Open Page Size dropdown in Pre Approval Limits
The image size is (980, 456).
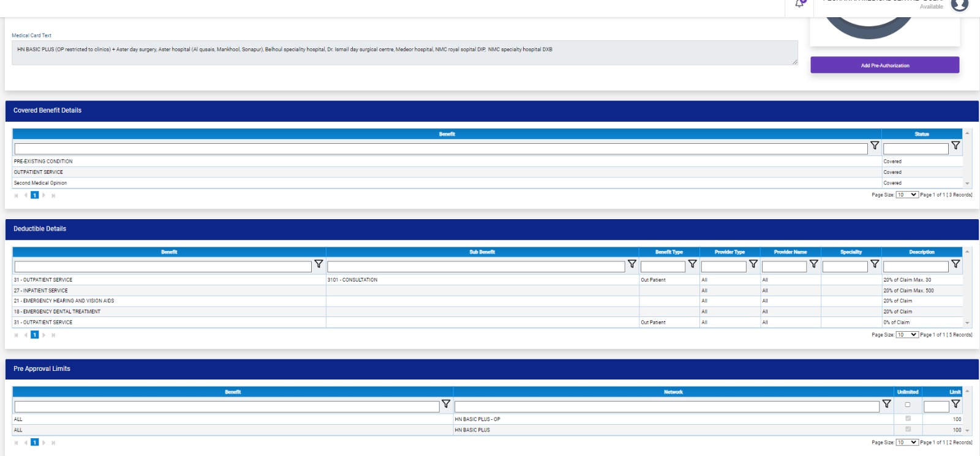click(x=907, y=442)
